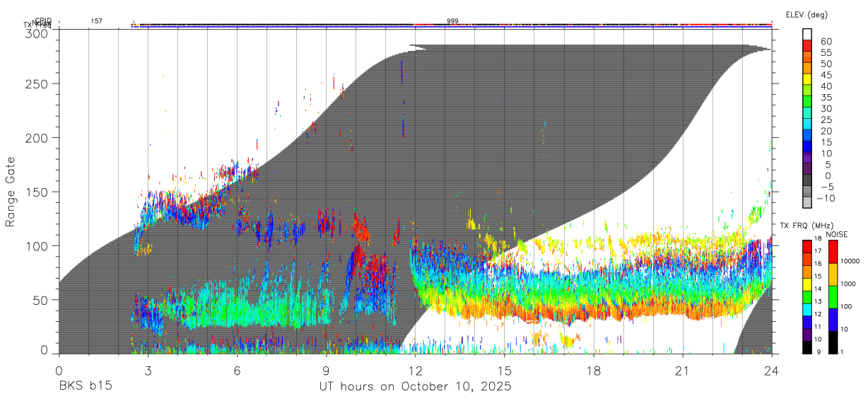Click the '10000' label on the NOISE scale

(x=849, y=262)
